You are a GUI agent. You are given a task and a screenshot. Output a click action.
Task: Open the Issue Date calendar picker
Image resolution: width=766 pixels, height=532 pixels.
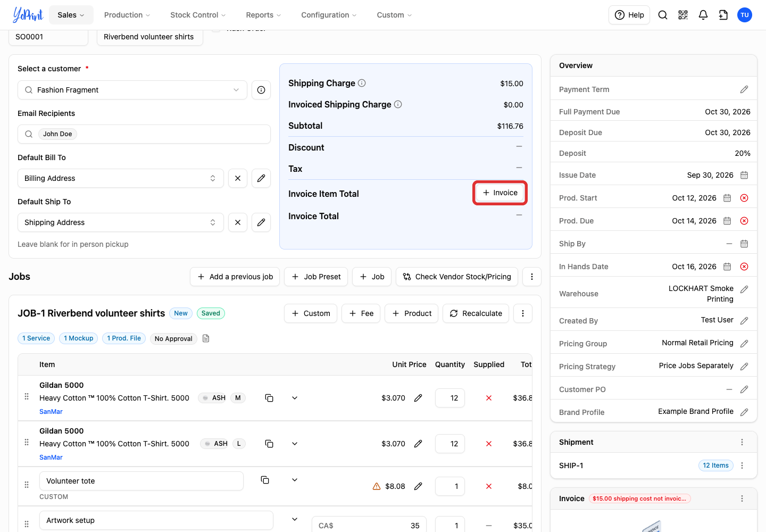(744, 175)
